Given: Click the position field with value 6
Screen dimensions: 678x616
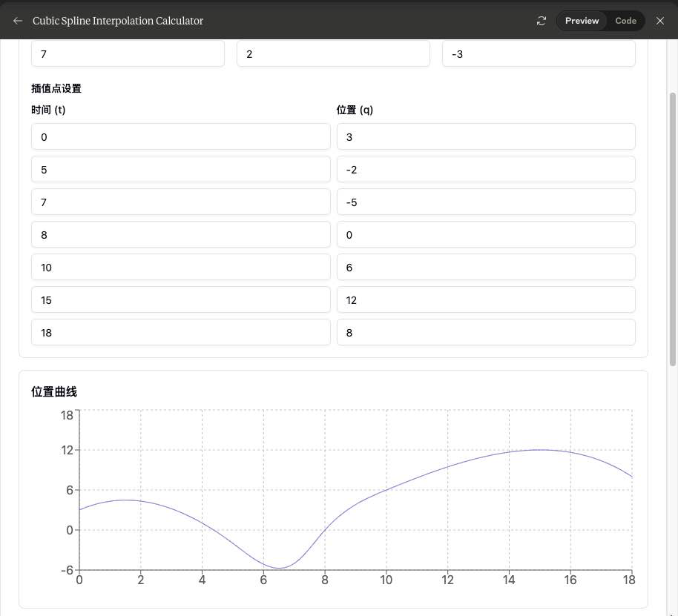Looking at the screenshot, I should click(x=486, y=268).
